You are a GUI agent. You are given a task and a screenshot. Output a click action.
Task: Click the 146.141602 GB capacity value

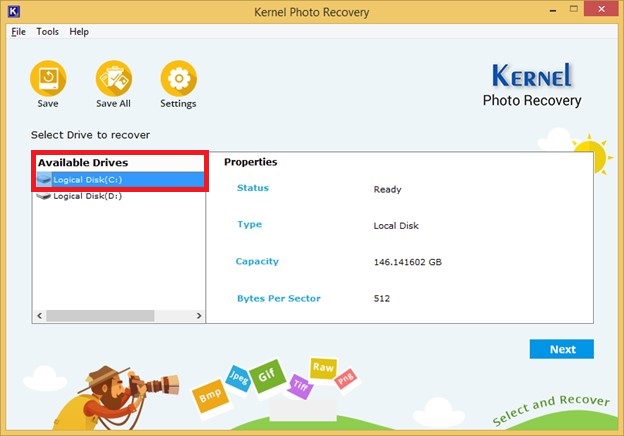(x=408, y=262)
